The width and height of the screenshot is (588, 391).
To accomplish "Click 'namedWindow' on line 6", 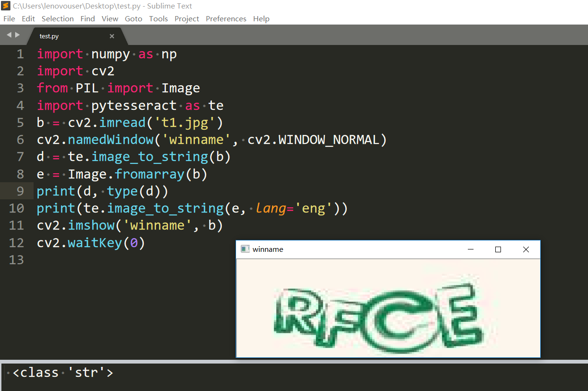I will pyautogui.click(x=111, y=140).
